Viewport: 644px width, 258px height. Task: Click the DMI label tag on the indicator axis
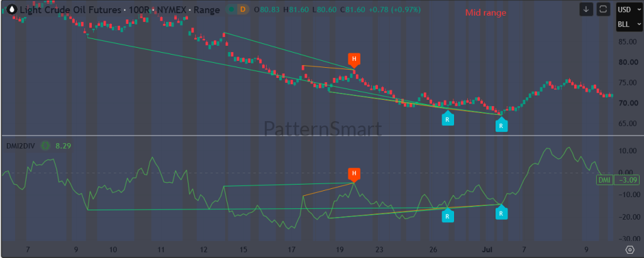604,180
